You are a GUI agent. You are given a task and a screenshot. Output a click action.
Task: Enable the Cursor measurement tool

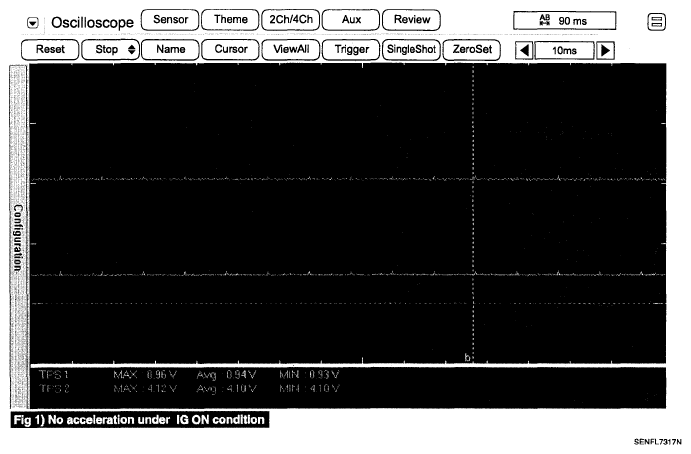tap(230, 49)
